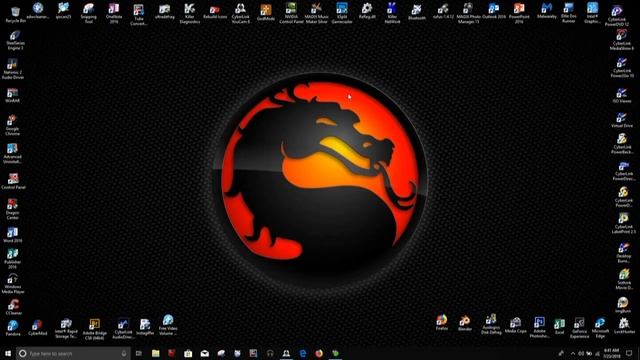Open Publisher 2016 desktop shortcut
The width and height of the screenshot is (640, 360).
tap(12, 259)
